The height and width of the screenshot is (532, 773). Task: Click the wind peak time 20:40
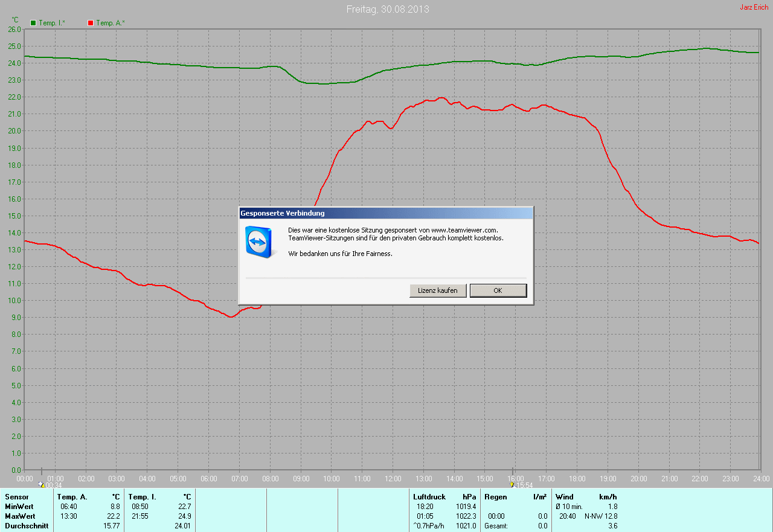pos(568,516)
